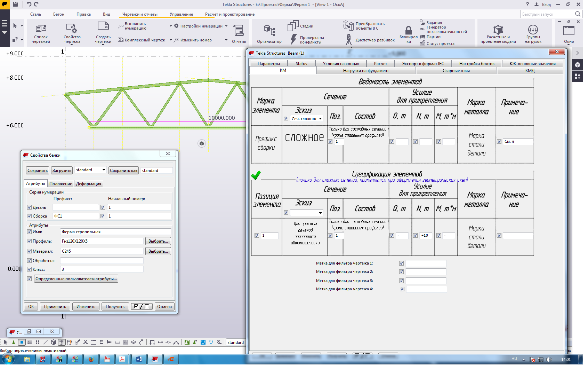
Task: Toggle the Профиль checkbox
Action: (30, 241)
